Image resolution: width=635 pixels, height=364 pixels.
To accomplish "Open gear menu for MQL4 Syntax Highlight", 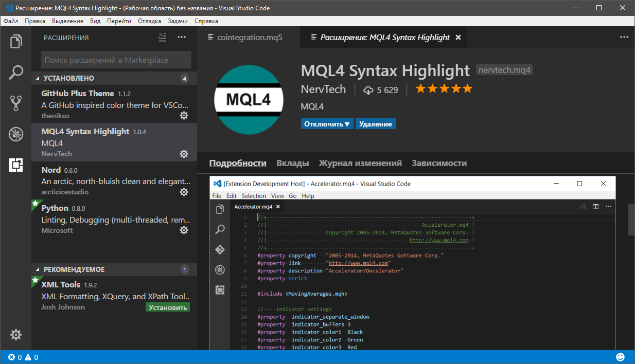I will (x=184, y=154).
